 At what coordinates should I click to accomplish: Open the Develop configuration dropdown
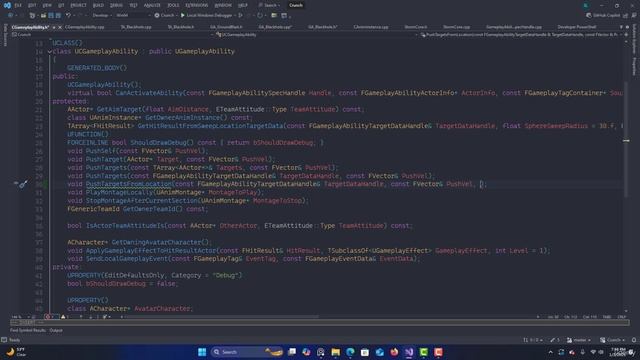tap(102, 16)
